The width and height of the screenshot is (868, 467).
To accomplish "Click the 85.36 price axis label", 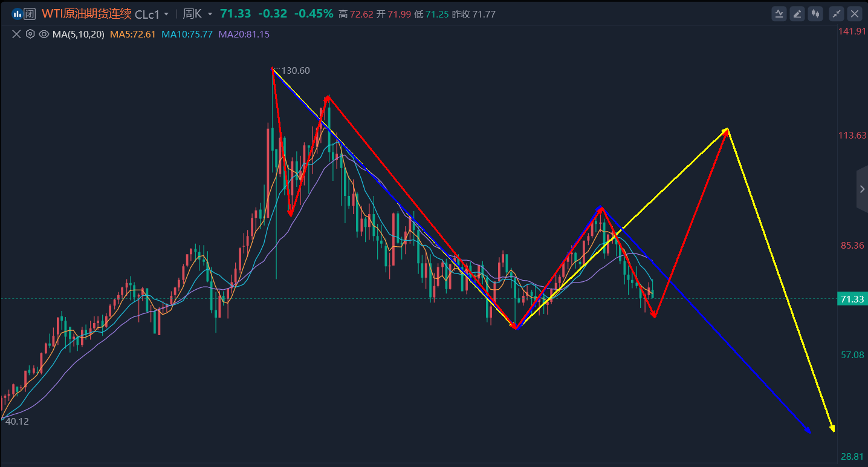I will 852,246.
